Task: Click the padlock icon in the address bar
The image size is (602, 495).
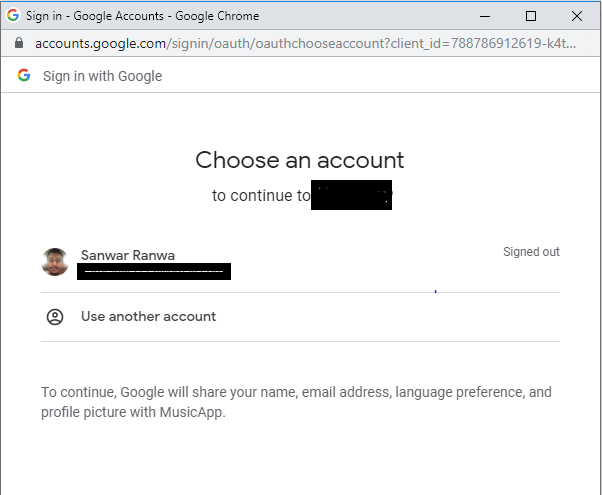Action: tap(18, 44)
